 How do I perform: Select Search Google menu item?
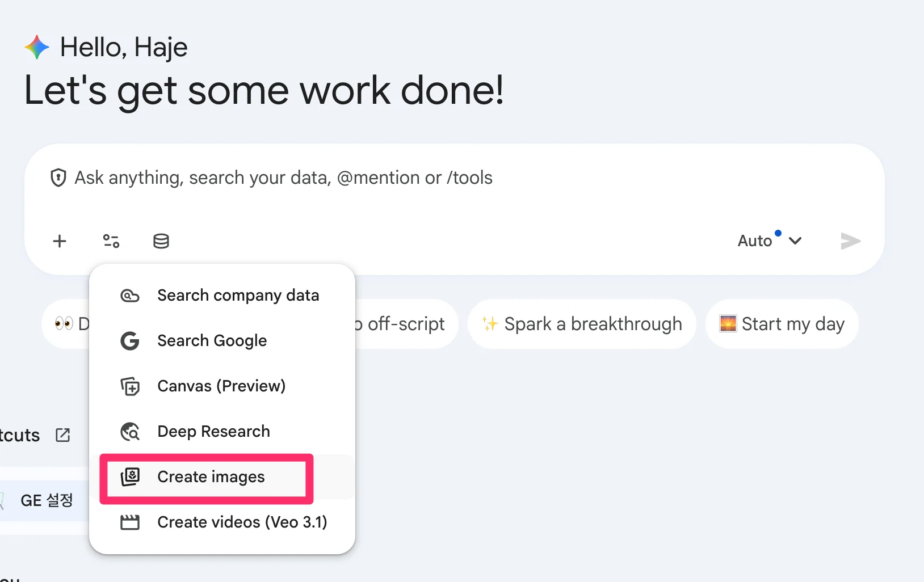(x=222, y=341)
